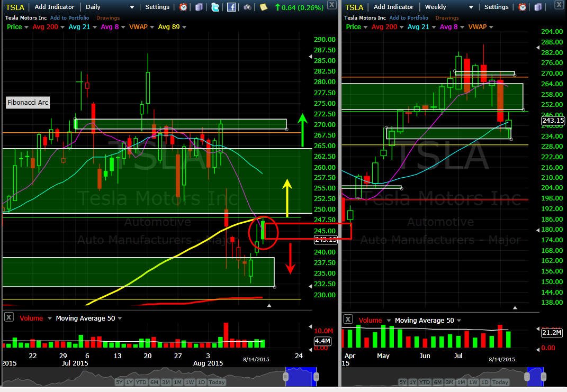567x392 pixels.
Task: Click Add Indicator in the Daily chart
Action: [x=54, y=7]
